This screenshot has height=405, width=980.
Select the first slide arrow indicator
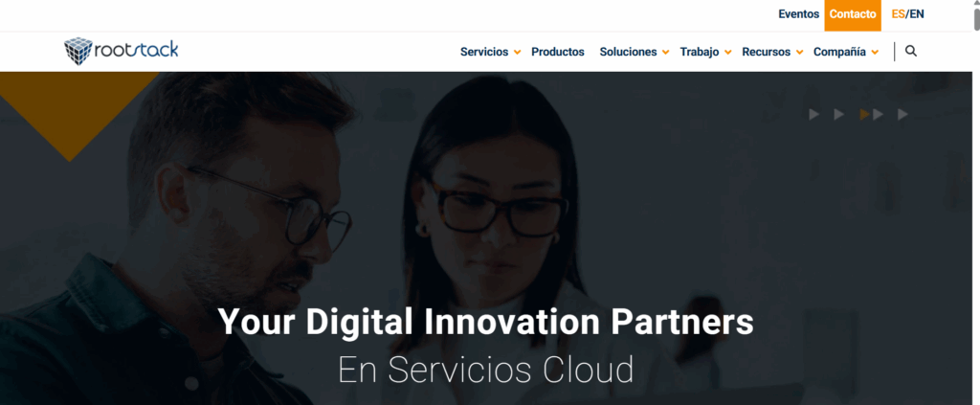[x=813, y=114]
